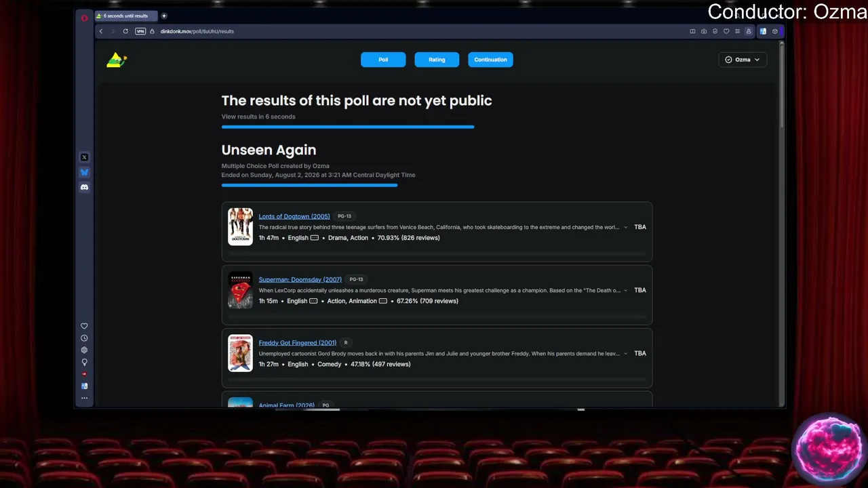This screenshot has width=868, height=488.
Task: Open Bluesky in the sidebar
Action: 84,172
